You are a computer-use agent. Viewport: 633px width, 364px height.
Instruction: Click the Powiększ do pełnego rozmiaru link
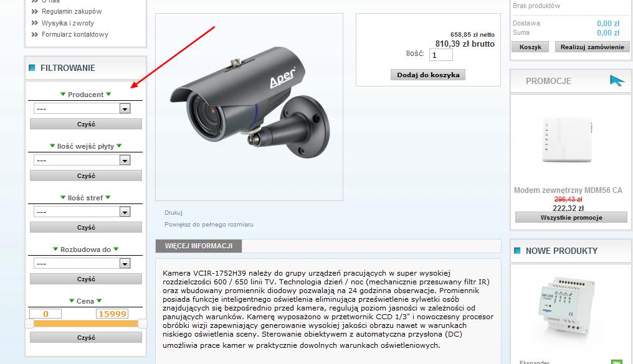pos(209,225)
